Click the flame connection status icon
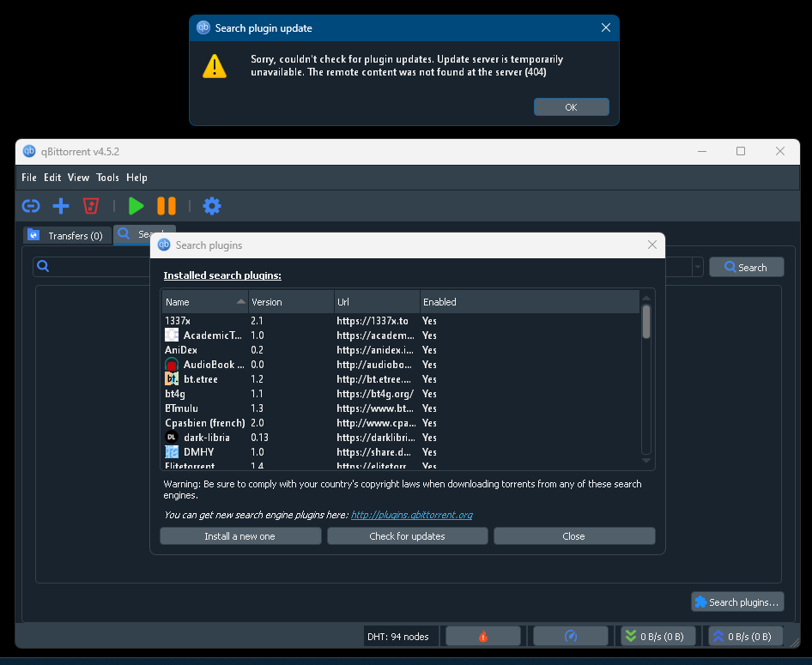Image resolution: width=812 pixels, height=665 pixels. point(483,637)
